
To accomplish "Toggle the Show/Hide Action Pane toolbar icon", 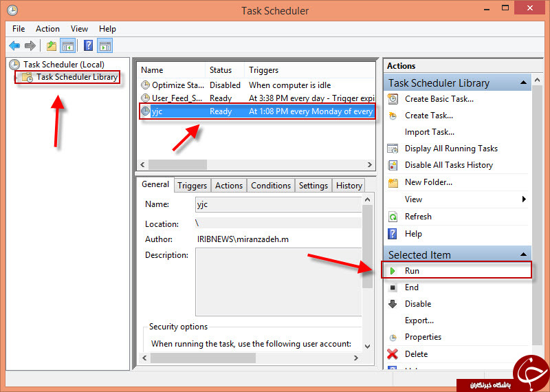I will 105,45.
